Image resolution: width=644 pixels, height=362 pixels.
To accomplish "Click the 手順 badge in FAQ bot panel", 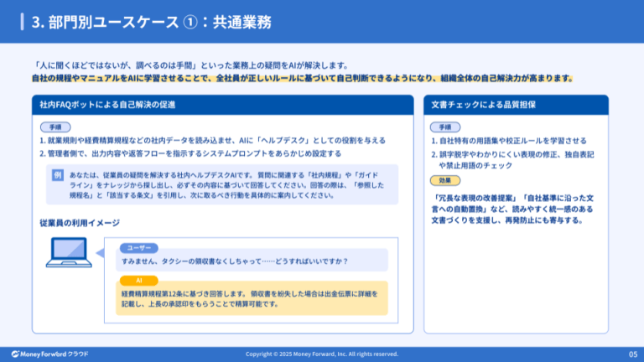I will (x=55, y=127).
